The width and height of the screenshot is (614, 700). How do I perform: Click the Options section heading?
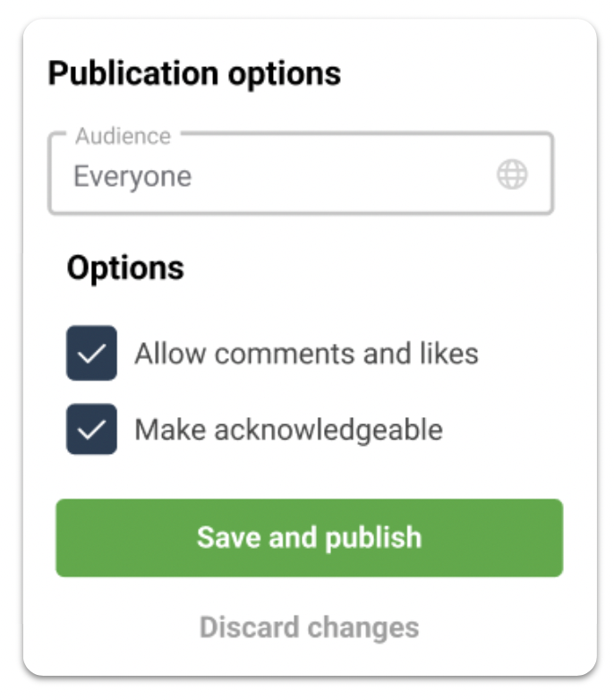(125, 268)
